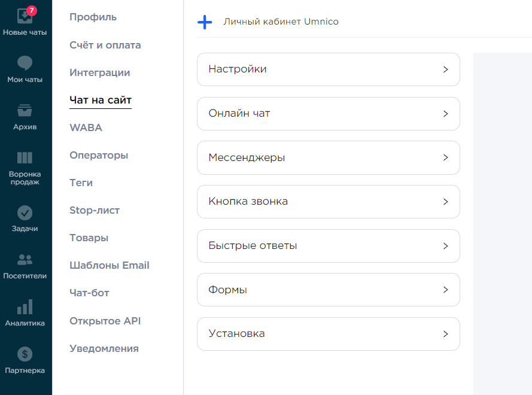
Task: Click the blue plus add icon
Action: pyautogui.click(x=205, y=22)
